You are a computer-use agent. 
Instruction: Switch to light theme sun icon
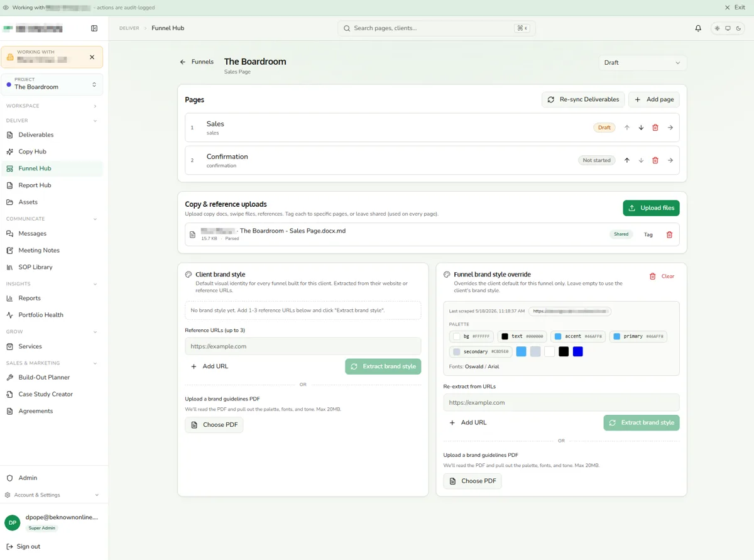[x=718, y=28]
